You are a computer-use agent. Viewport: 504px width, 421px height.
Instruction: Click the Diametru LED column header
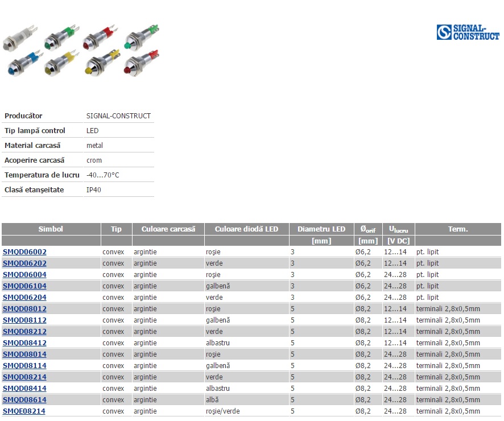coord(321,229)
